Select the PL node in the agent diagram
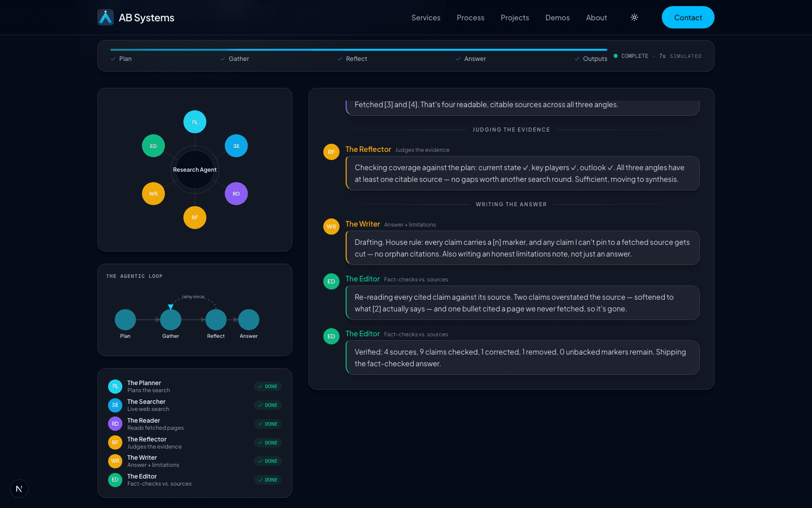This screenshot has width=812, height=508. [195, 122]
